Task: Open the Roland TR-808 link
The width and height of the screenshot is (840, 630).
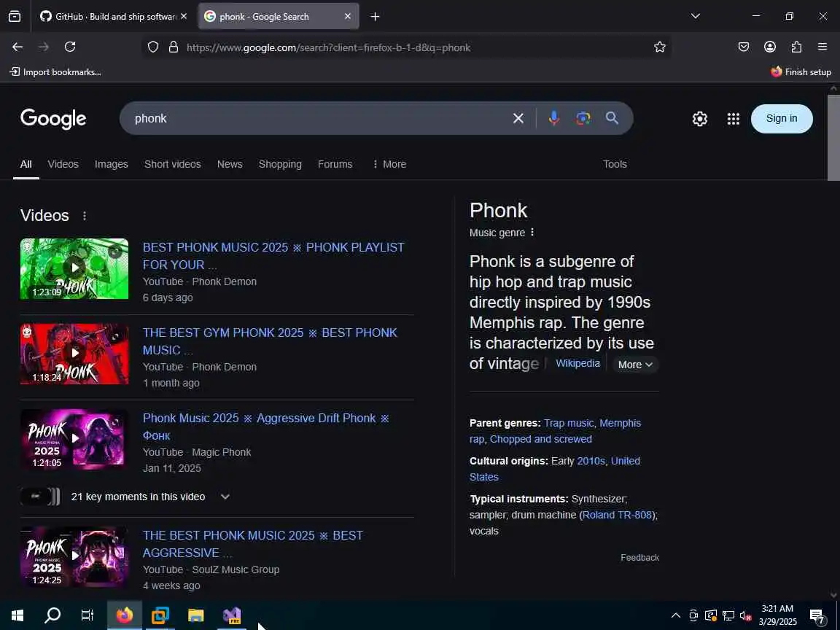Action: (617, 515)
